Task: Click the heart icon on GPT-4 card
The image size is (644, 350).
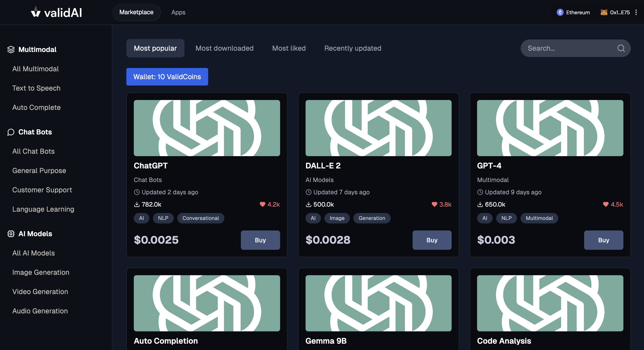Action: tap(605, 205)
